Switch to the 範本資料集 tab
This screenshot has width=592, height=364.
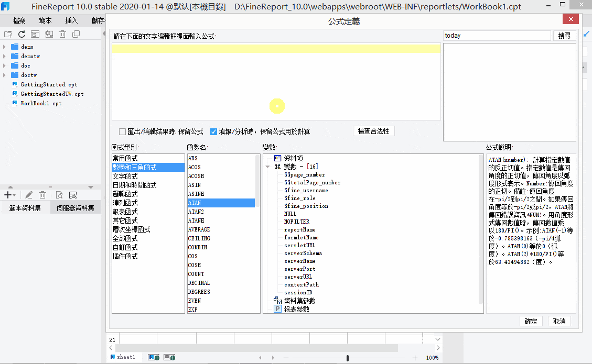pos(25,208)
